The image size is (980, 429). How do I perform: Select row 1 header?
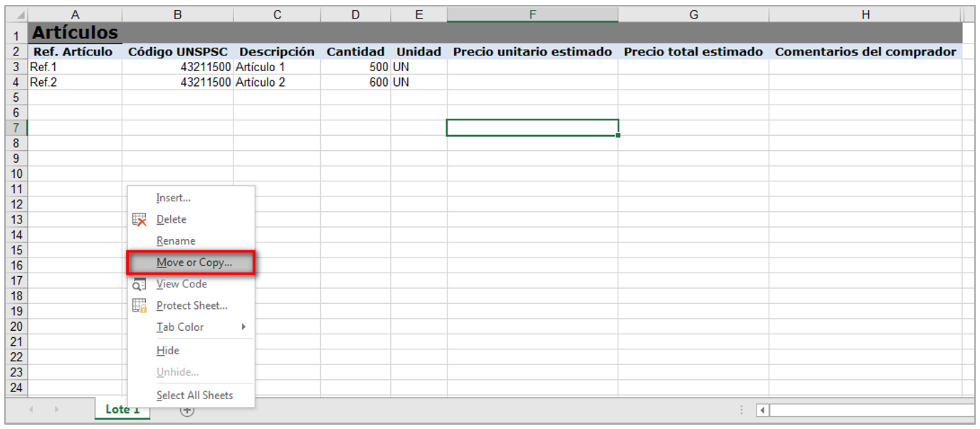click(16, 33)
